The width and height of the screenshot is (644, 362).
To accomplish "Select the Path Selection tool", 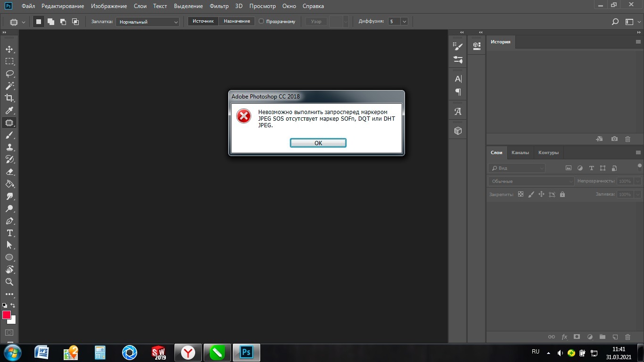I will click(9, 245).
